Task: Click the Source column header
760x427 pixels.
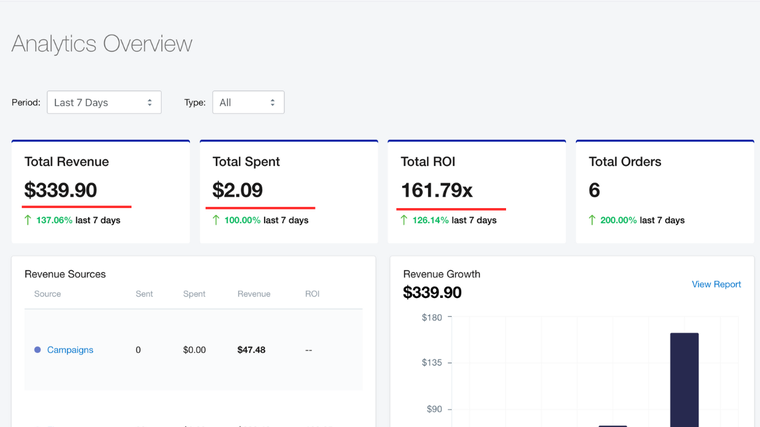Action: tap(48, 294)
